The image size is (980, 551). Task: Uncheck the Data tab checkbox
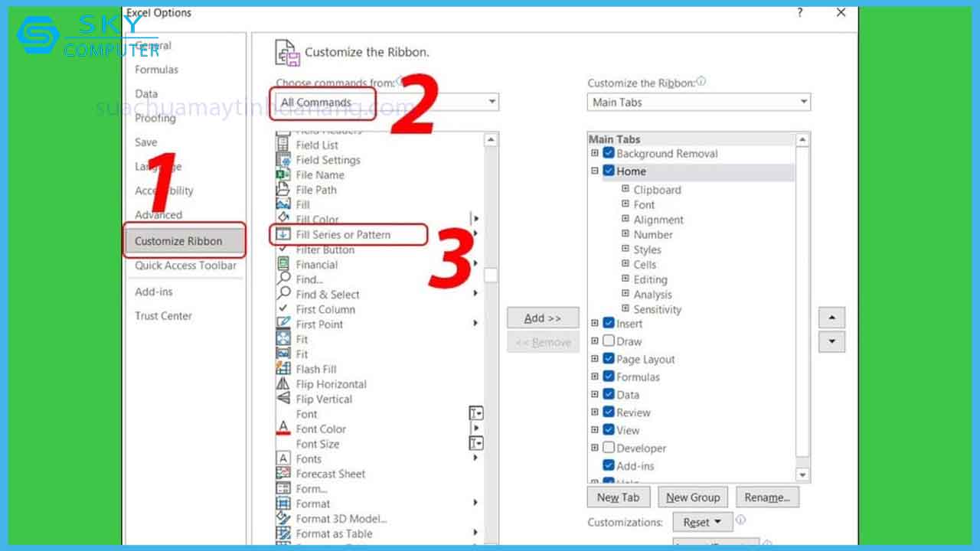pyautogui.click(x=609, y=394)
